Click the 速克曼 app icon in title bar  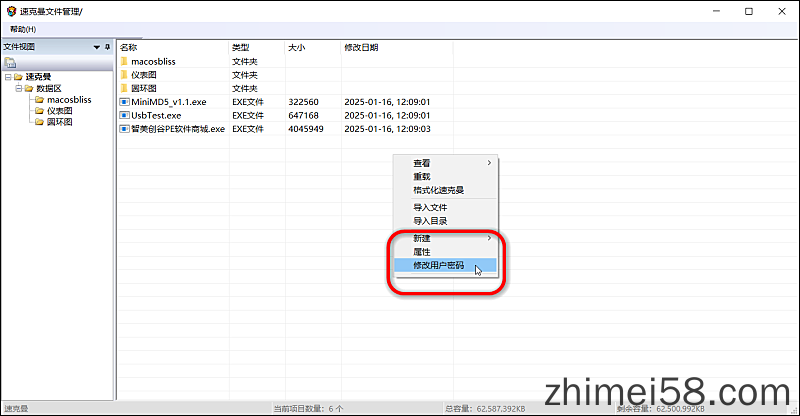[x=11, y=11]
